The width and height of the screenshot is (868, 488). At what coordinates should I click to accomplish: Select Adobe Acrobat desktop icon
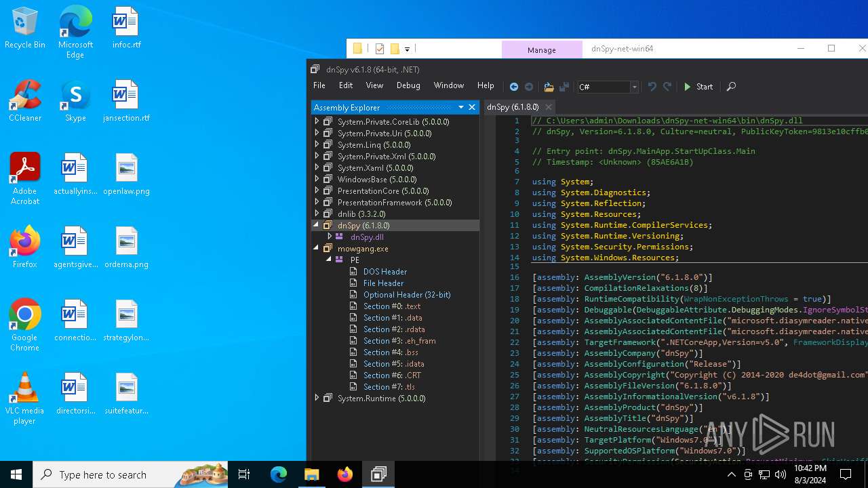[x=25, y=179]
